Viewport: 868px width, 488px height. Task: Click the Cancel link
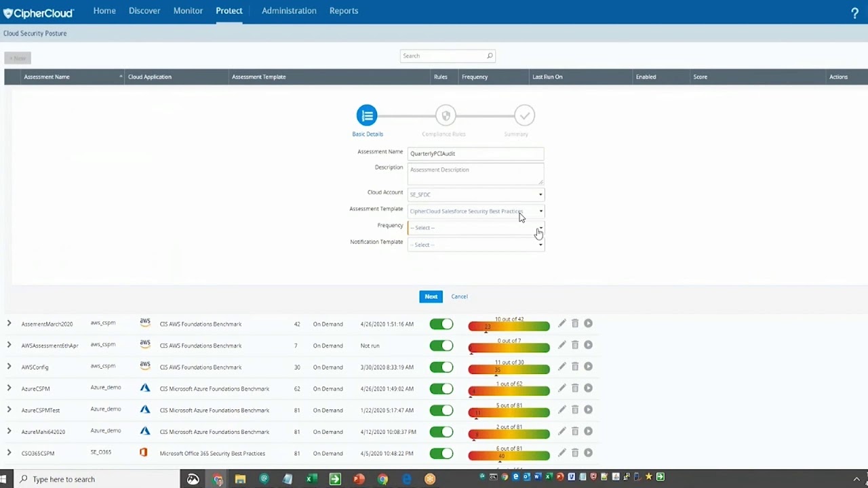[459, 296]
